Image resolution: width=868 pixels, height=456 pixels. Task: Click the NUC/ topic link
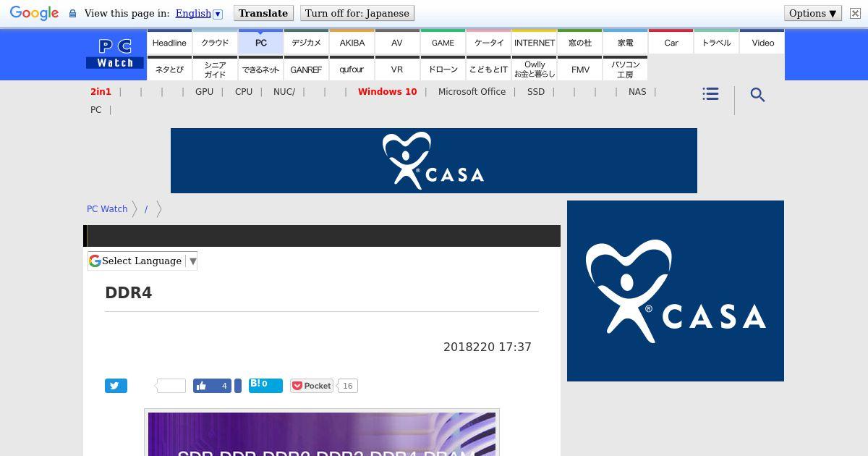point(284,92)
